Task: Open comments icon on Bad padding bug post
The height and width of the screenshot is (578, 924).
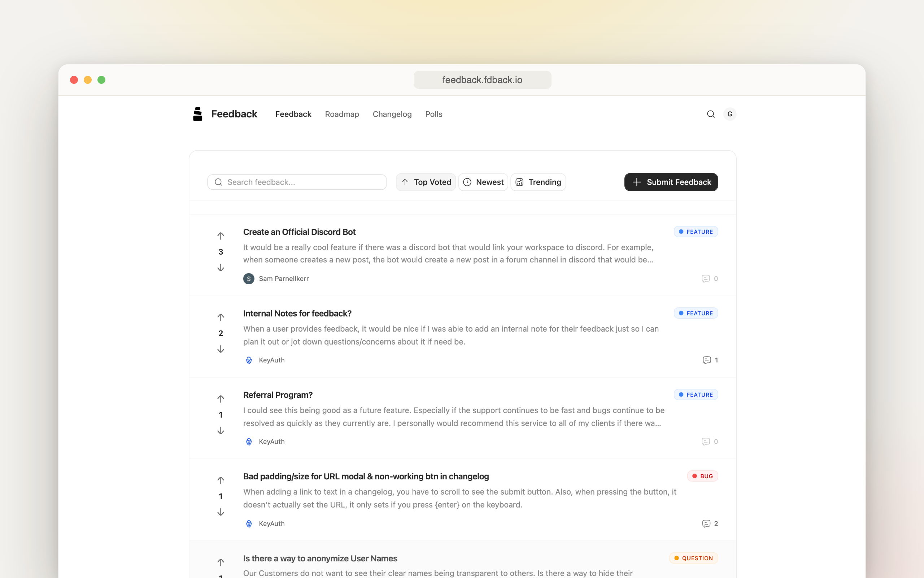Action: click(706, 523)
